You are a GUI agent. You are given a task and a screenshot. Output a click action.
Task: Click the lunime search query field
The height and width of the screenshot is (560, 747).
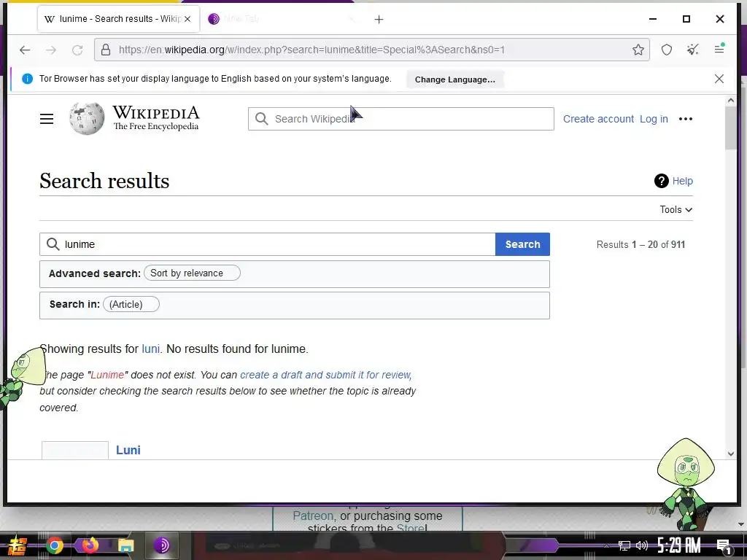267,244
